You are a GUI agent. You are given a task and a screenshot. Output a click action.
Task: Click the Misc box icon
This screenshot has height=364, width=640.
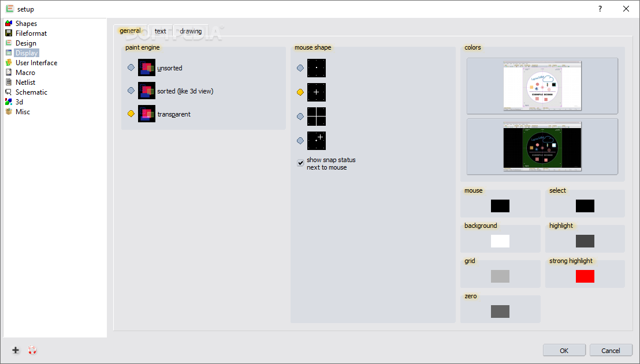(9, 111)
